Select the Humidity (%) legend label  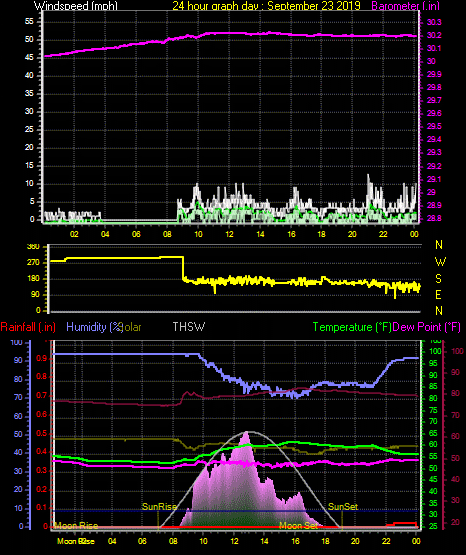tap(94, 327)
